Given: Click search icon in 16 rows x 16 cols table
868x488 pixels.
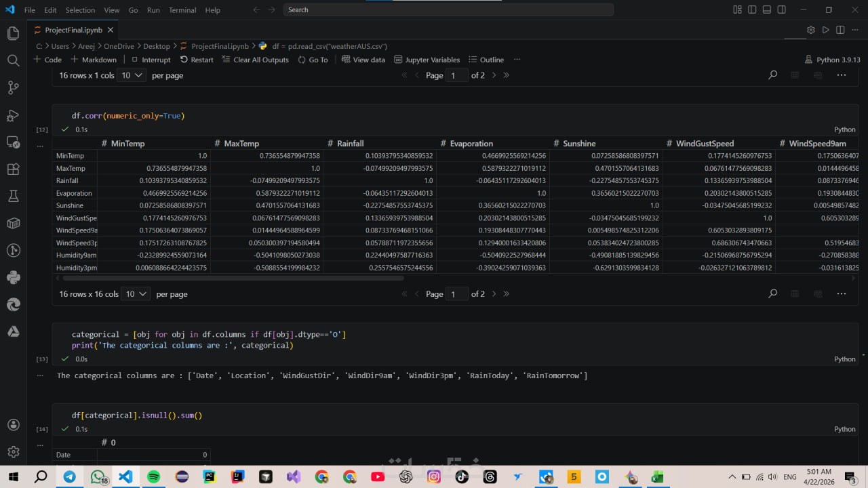Looking at the screenshot, I should pyautogui.click(x=772, y=293).
